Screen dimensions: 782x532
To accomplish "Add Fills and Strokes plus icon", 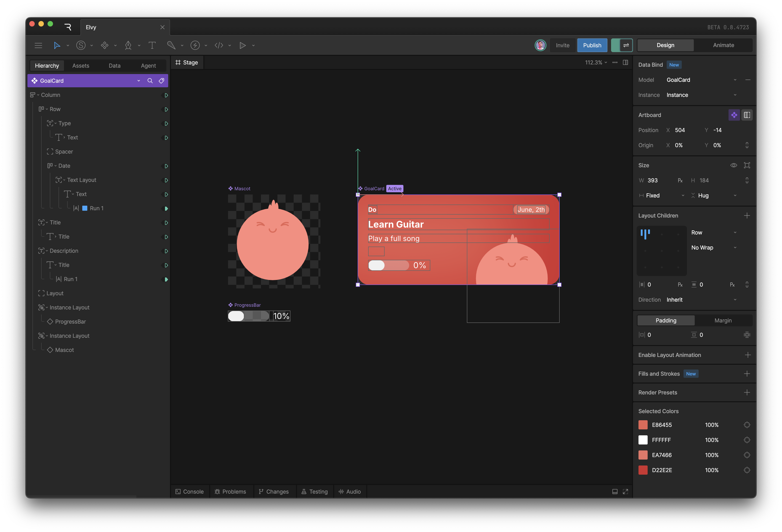I will 747,374.
